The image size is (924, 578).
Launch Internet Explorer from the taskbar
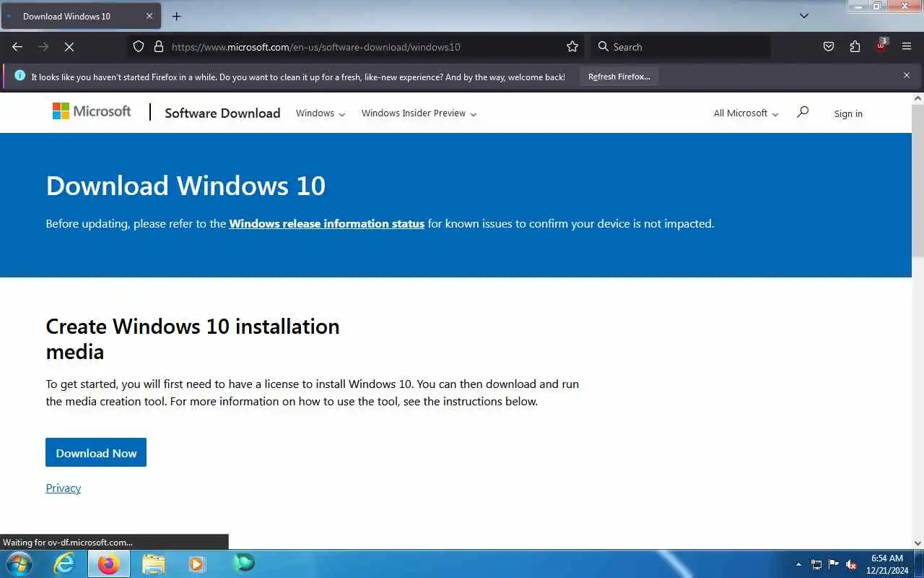point(65,564)
